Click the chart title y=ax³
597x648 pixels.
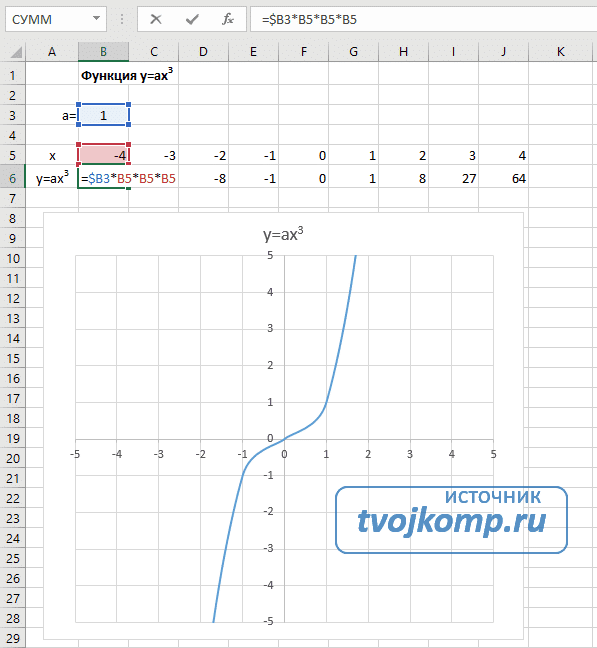[283, 234]
